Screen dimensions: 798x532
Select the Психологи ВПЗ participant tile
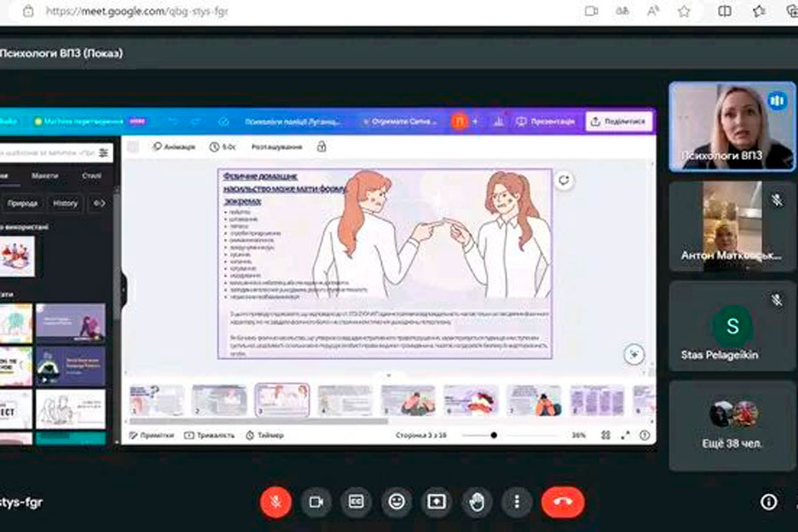(731, 126)
